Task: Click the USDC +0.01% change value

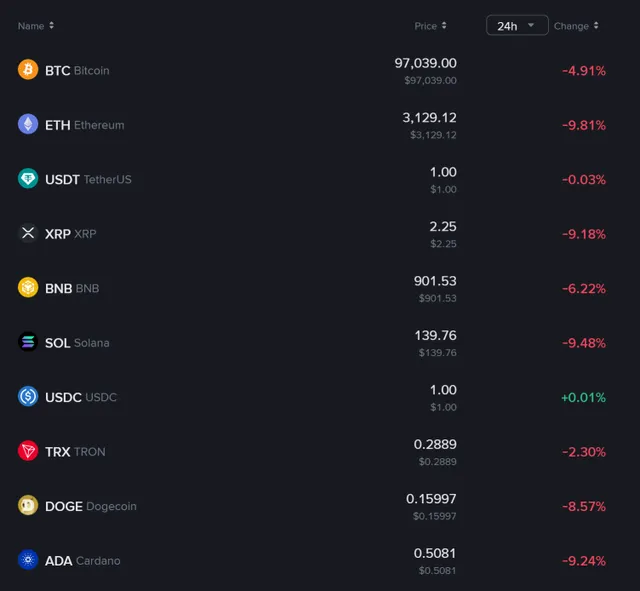Action: 583,397
